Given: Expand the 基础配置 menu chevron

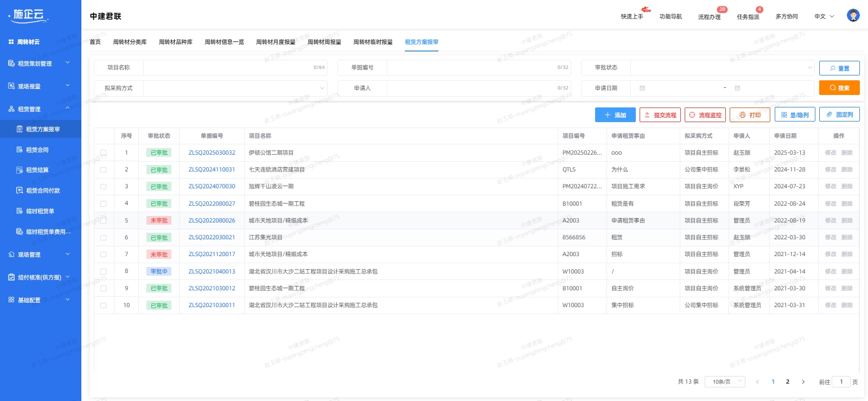Looking at the screenshot, I should pyautogui.click(x=68, y=299).
